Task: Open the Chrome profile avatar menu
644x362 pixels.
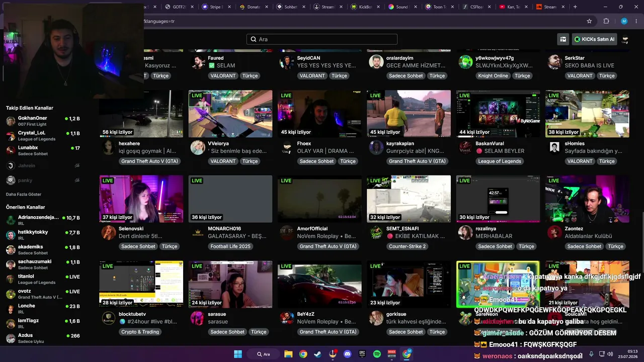Action: click(624, 21)
